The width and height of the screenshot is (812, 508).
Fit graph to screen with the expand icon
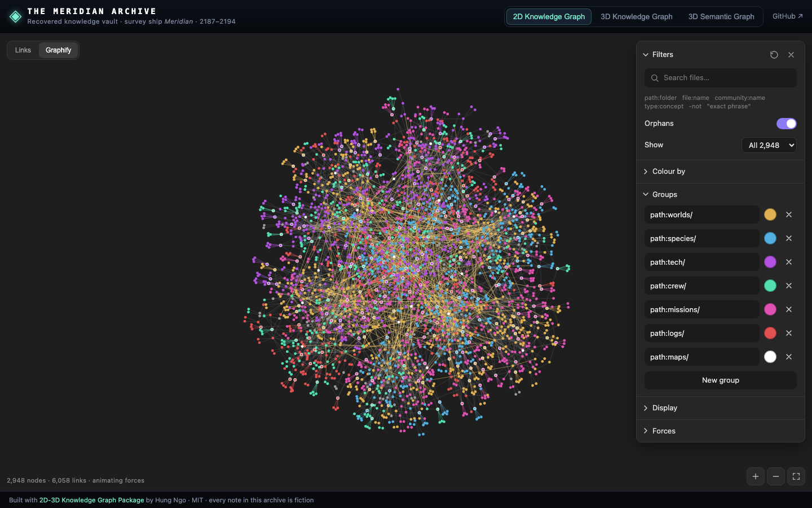pos(796,476)
